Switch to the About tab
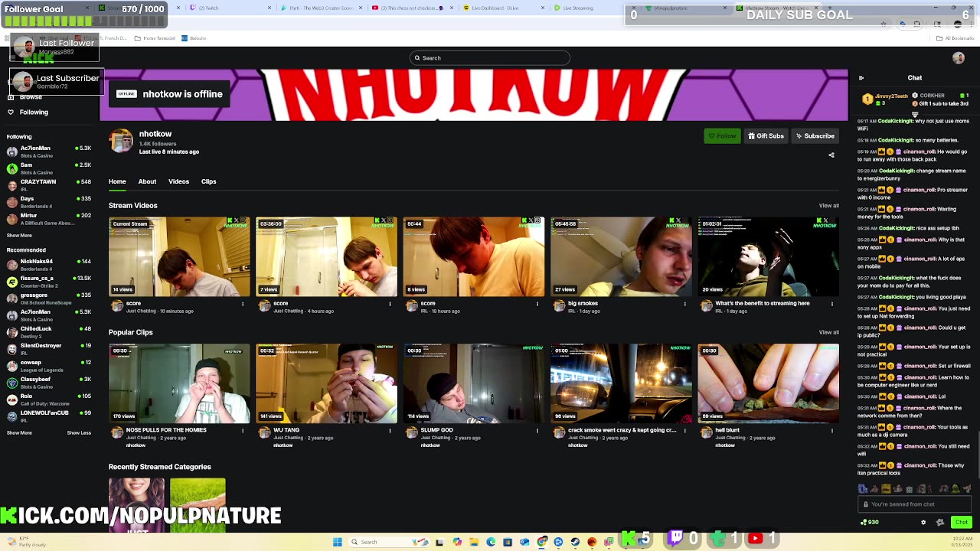Viewport: 980px width, 551px height. click(x=147, y=181)
